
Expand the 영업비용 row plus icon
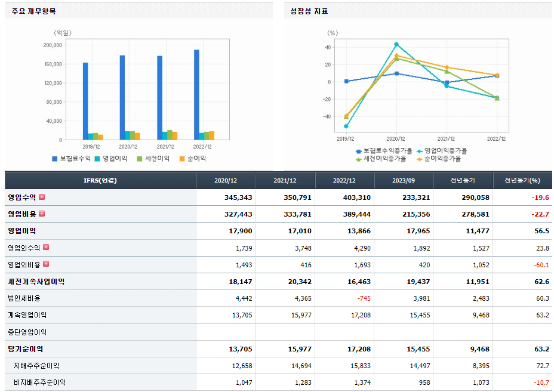coord(42,214)
